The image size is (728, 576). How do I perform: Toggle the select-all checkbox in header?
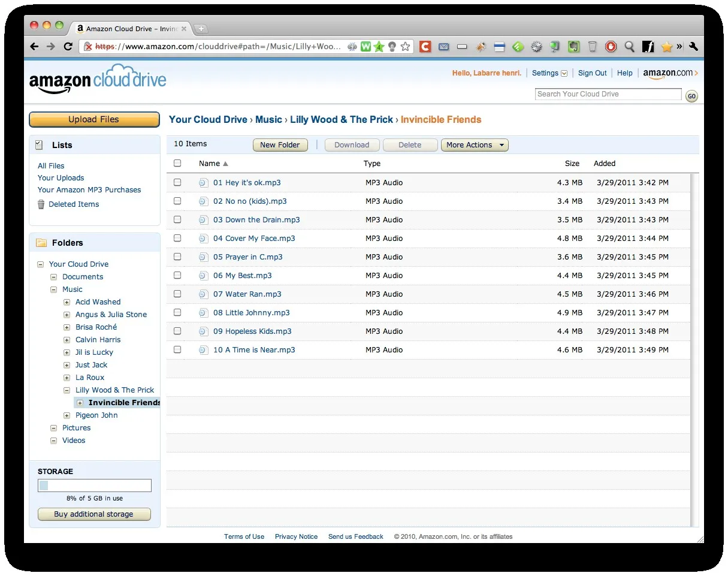[x=177, y=163]
